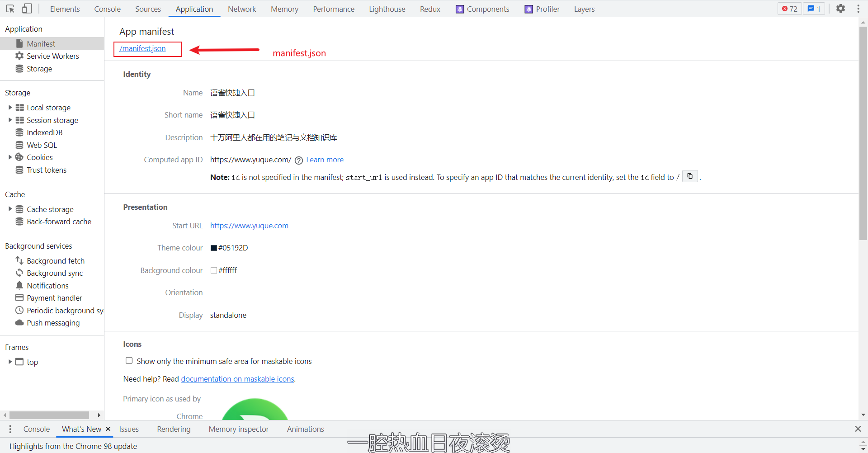
Task: Switch to the Elements tab
Action: click(x=65, y=9)
